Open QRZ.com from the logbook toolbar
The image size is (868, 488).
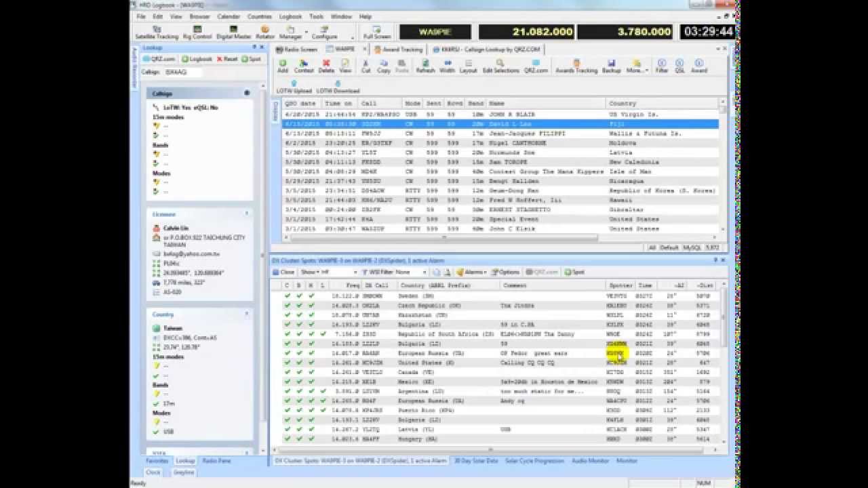coord(536,66)
